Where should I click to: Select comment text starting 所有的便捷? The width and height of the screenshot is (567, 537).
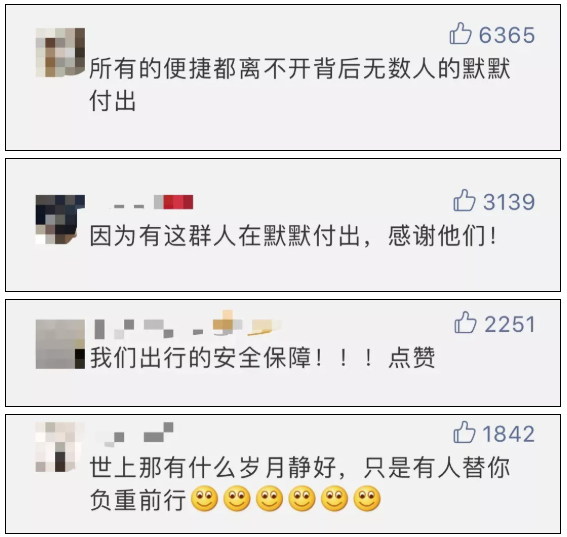coord(300,84)
